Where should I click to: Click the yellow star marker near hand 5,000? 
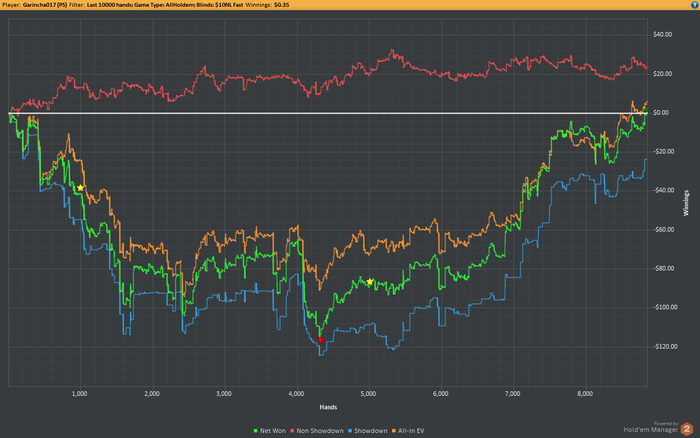click(x=370, y=282)
